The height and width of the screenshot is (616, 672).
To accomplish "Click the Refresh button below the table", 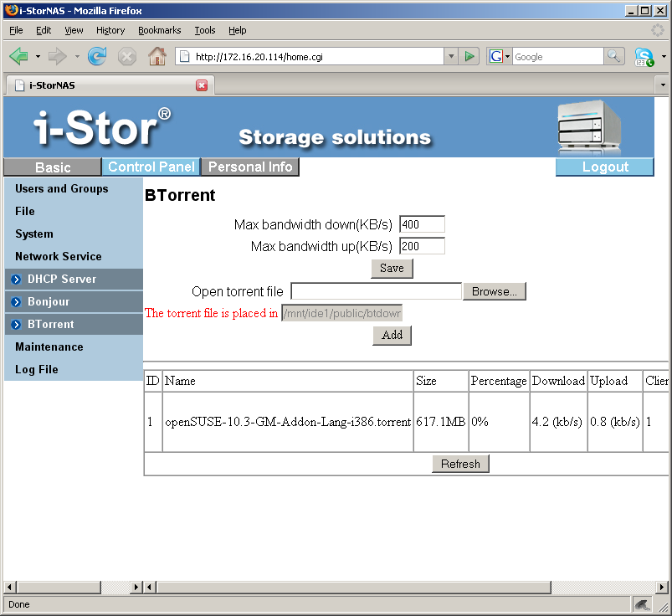I will pyautogui.click(x=460, y=464).
